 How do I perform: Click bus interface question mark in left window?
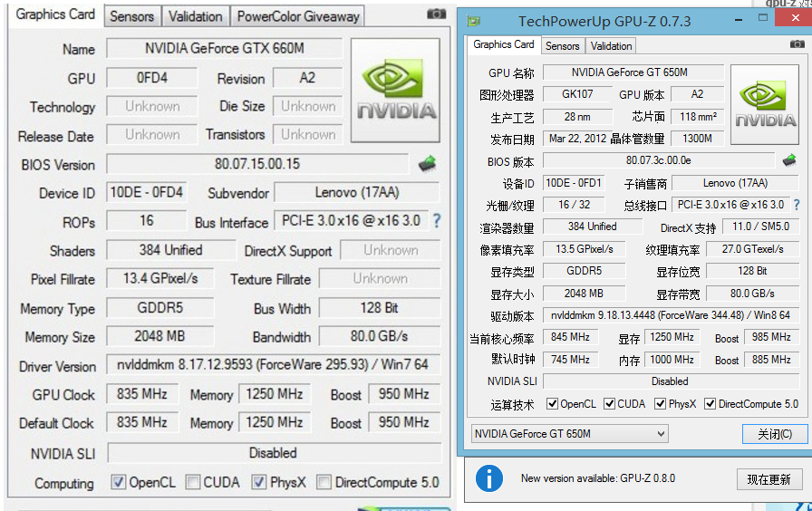click(x=437, y=221)
